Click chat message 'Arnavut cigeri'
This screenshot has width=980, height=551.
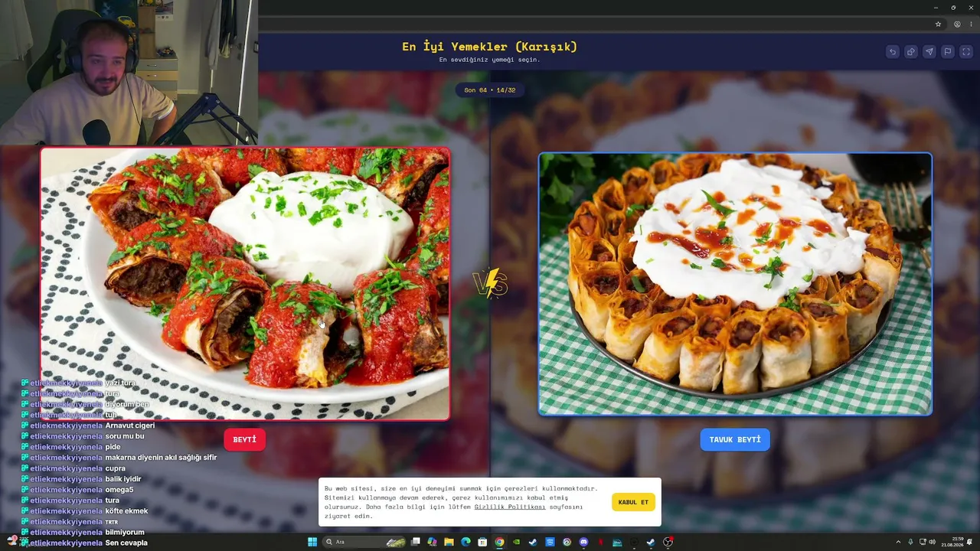[x=130, y=425]
